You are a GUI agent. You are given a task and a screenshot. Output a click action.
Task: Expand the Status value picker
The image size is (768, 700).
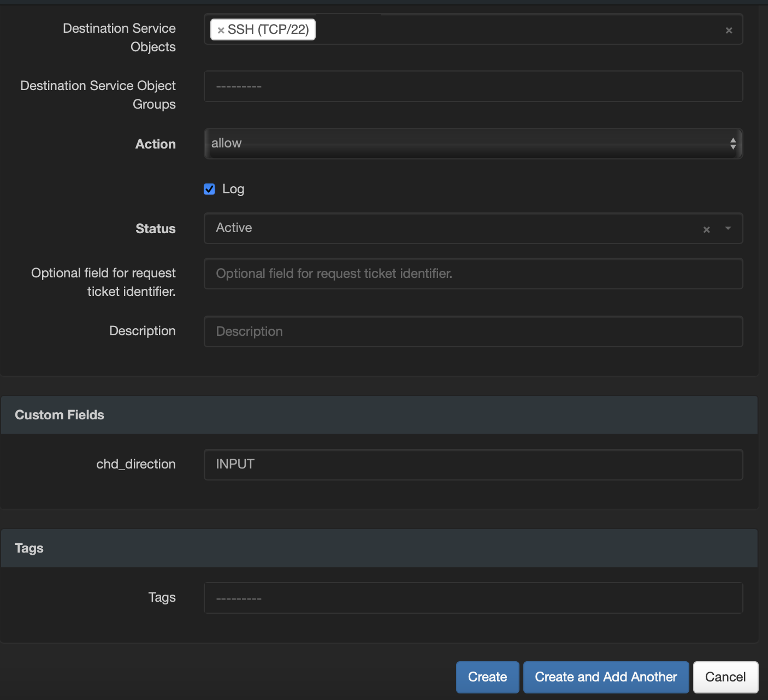pos(727,229)
